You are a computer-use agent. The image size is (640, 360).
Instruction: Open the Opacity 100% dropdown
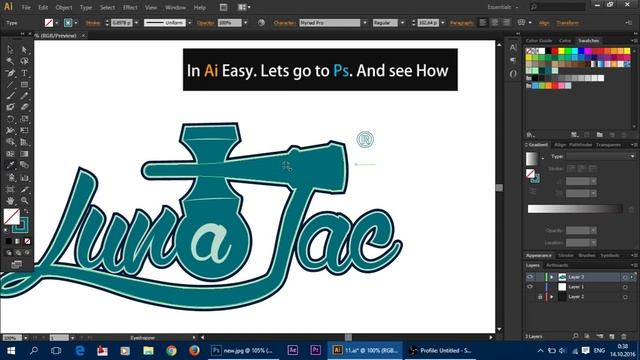pyautogui.click(x=245, y=23)
